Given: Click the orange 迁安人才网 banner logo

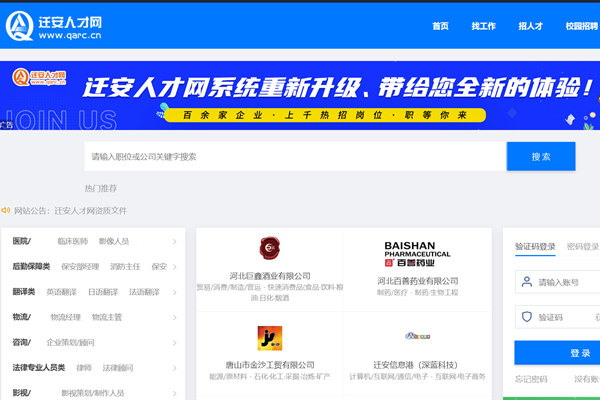Looking at the screenshot, I should coord(39,77).
